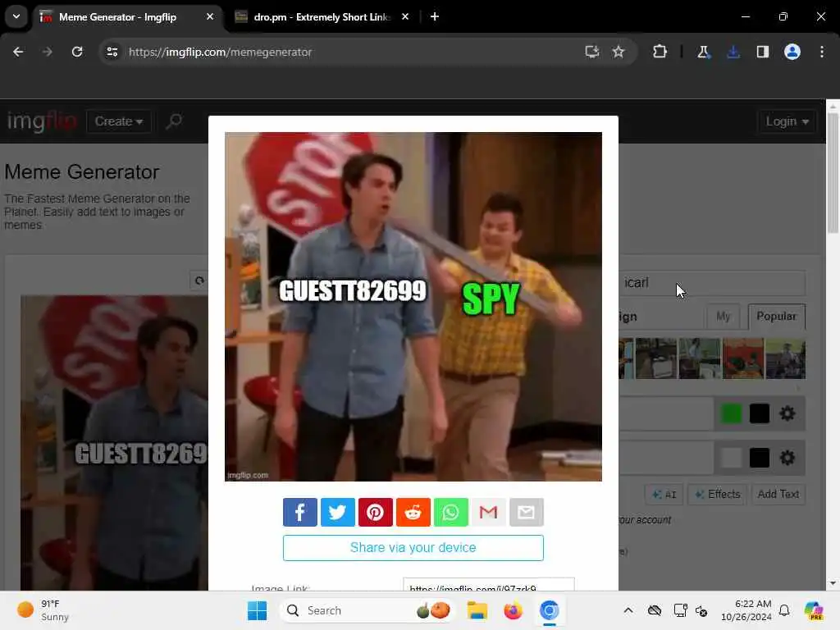Open Chrome three-dot menu
840x630 pixels.
click(822, 52)
